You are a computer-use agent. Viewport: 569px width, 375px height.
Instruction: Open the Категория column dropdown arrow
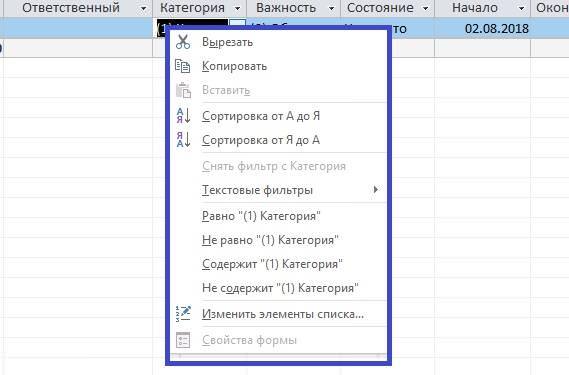point(237,8)
